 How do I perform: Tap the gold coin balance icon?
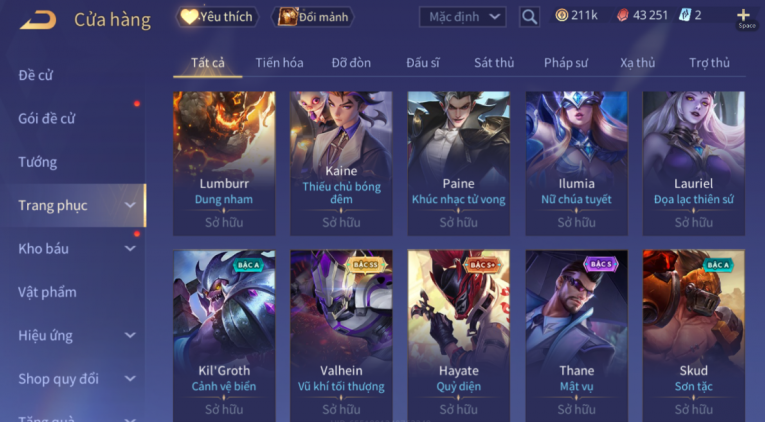click(562, 16)
